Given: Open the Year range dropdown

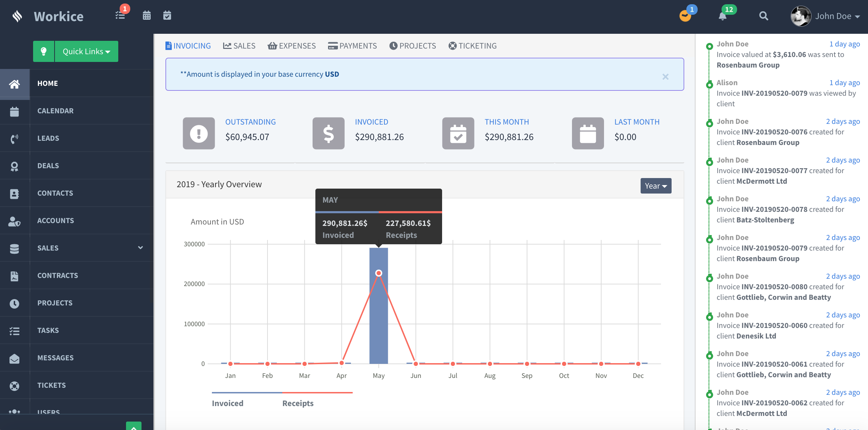Looking at the screenshot, I should pyautogui.click(x=656, y=186).
